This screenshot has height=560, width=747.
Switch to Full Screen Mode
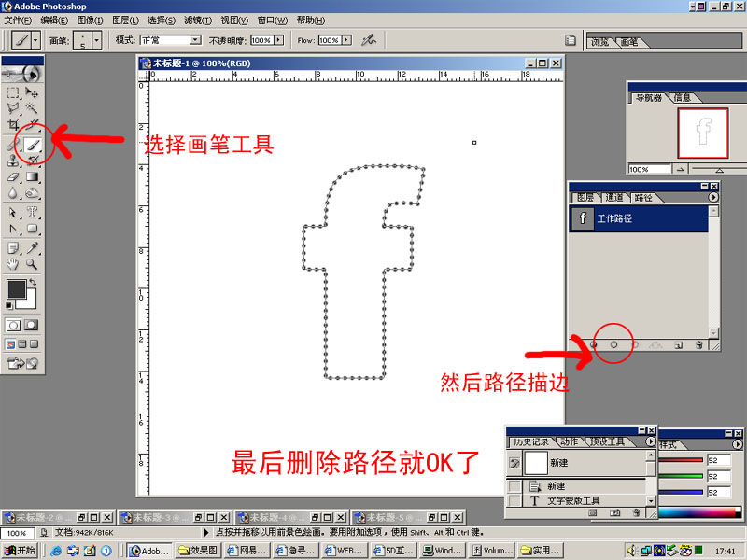[x=34, y=344]
